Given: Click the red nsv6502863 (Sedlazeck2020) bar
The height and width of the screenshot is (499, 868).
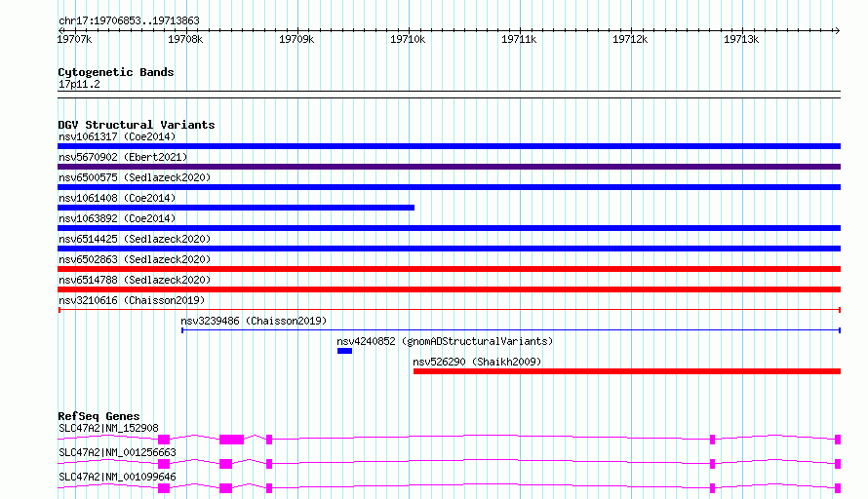Looking at the screenshot, I should click(x=449, y=269).
